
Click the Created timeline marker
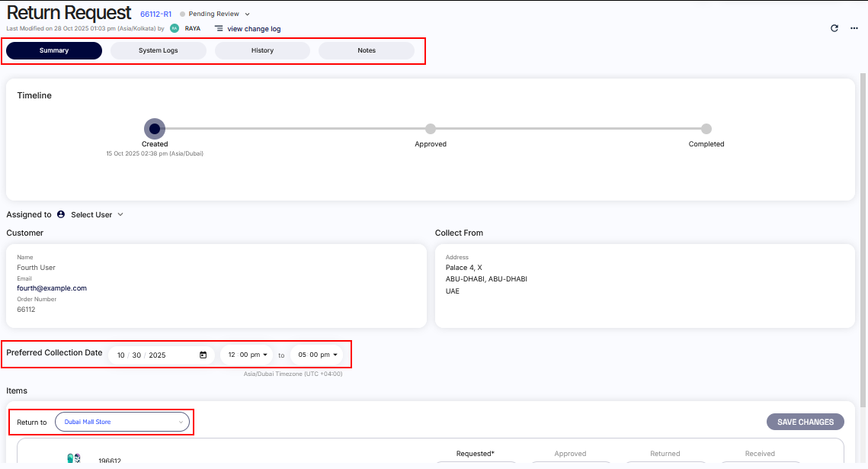click(x=155, y=129)
